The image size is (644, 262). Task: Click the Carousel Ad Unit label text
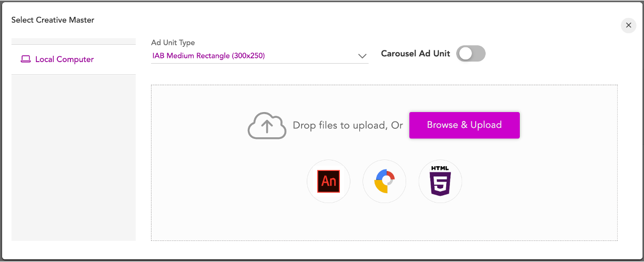tap(415, 54)
